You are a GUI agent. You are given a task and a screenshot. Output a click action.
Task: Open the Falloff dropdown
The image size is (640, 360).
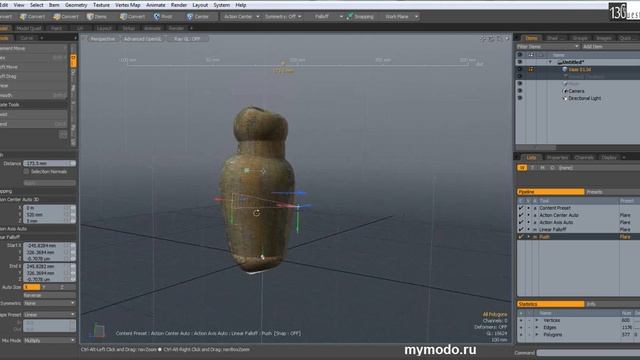[x=328, y=17]
